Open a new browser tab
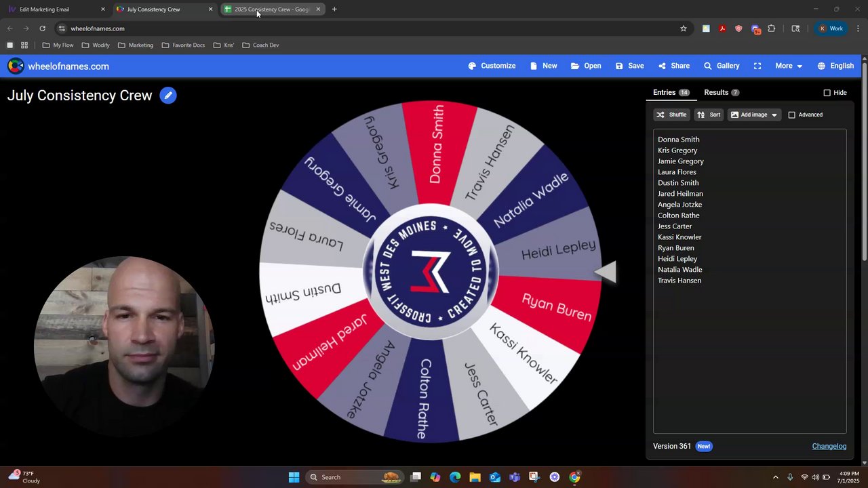 click(x=334, y=9)
